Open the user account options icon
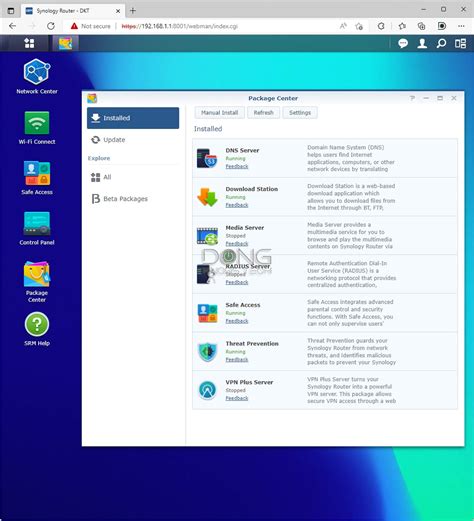Viewport: 474px width, 521px height. point(422,43)
